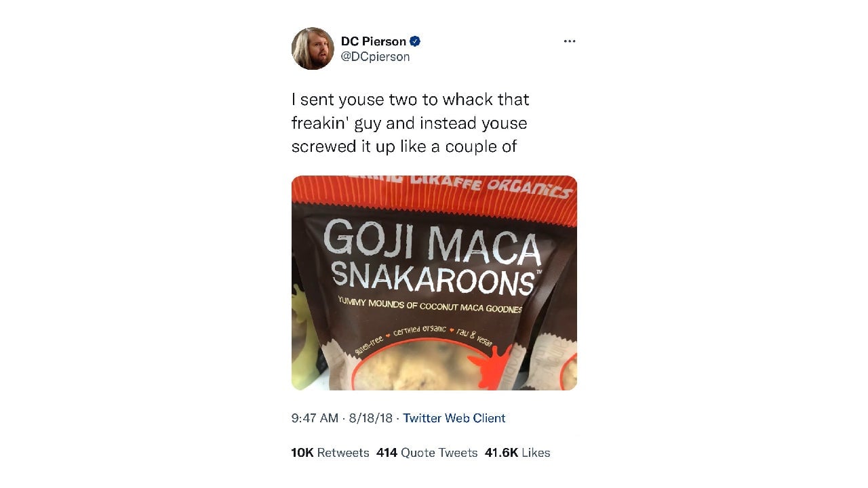Click the tweet line ending "couple of"

(x=404, y=146)
